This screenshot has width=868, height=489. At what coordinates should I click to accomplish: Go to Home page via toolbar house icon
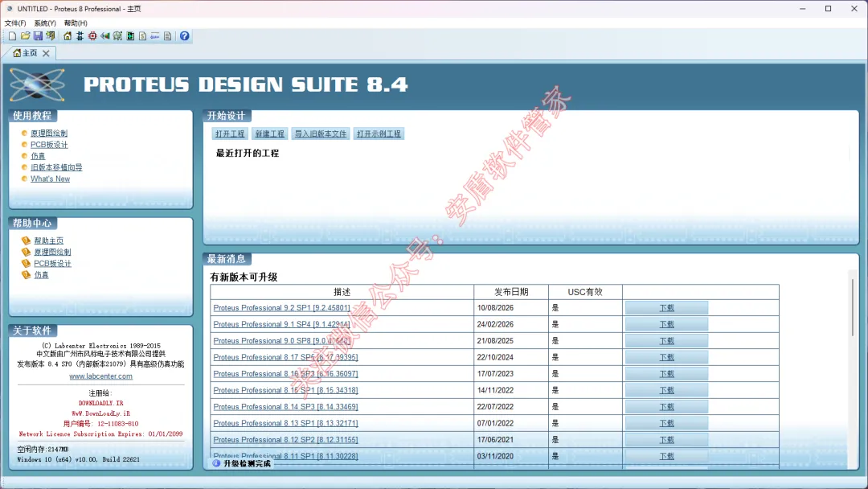click(68, 36)
